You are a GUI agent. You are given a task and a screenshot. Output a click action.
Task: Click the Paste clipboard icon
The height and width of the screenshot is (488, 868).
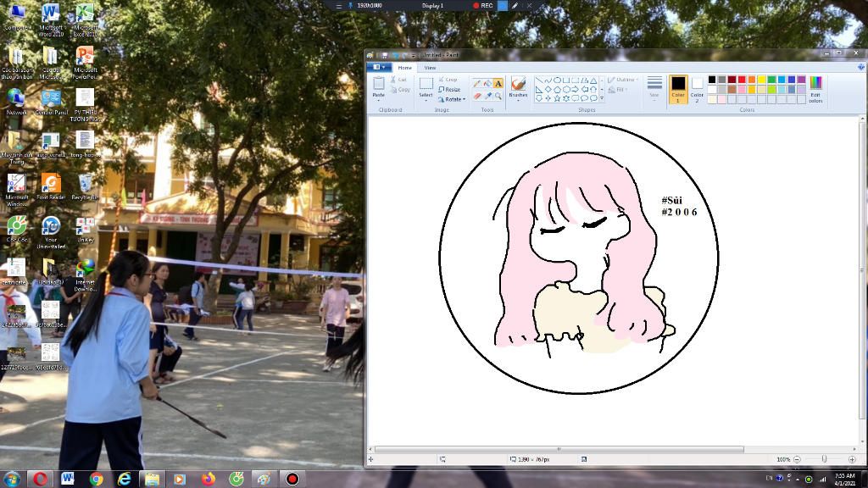[x=379, y=84]
